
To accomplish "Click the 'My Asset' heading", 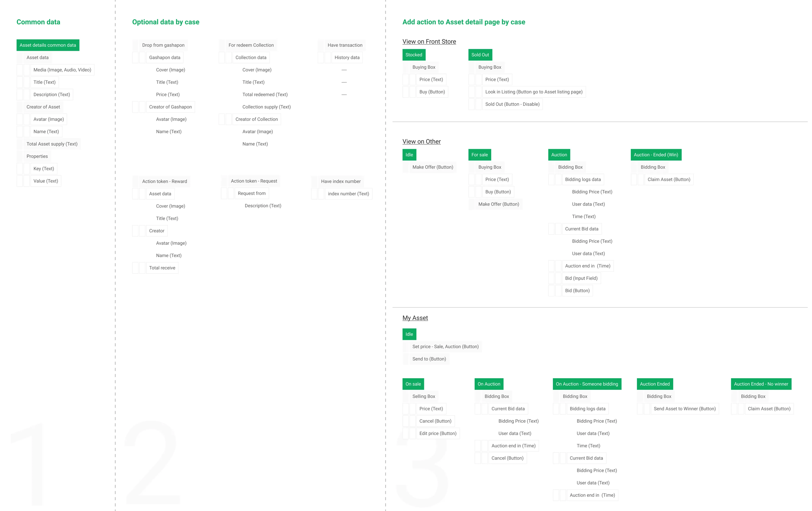I will click(x=415, y=318).
